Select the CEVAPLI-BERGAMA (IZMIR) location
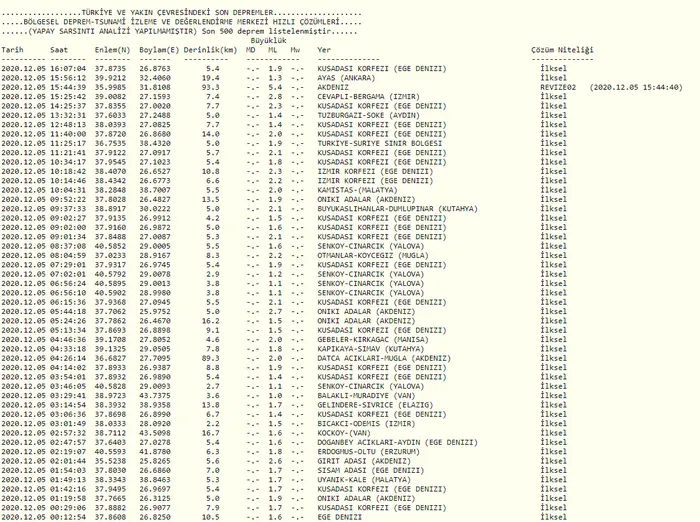Viewport: 700px width, 522px height. point(369,96)
